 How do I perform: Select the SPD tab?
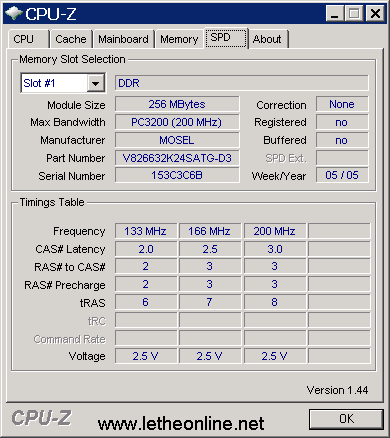(226, 38)
